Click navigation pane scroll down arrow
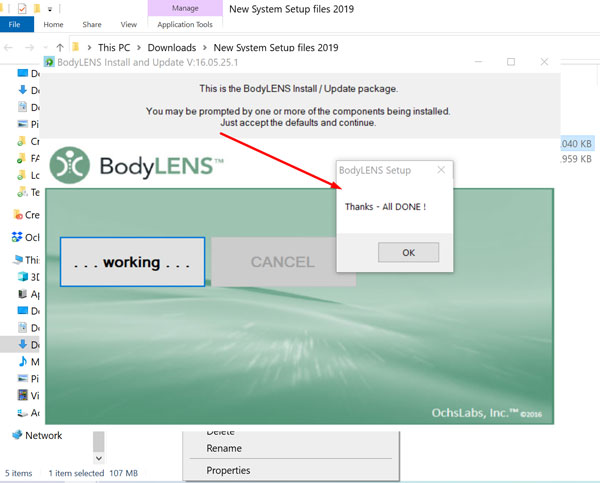 click(x=99, y=458)
